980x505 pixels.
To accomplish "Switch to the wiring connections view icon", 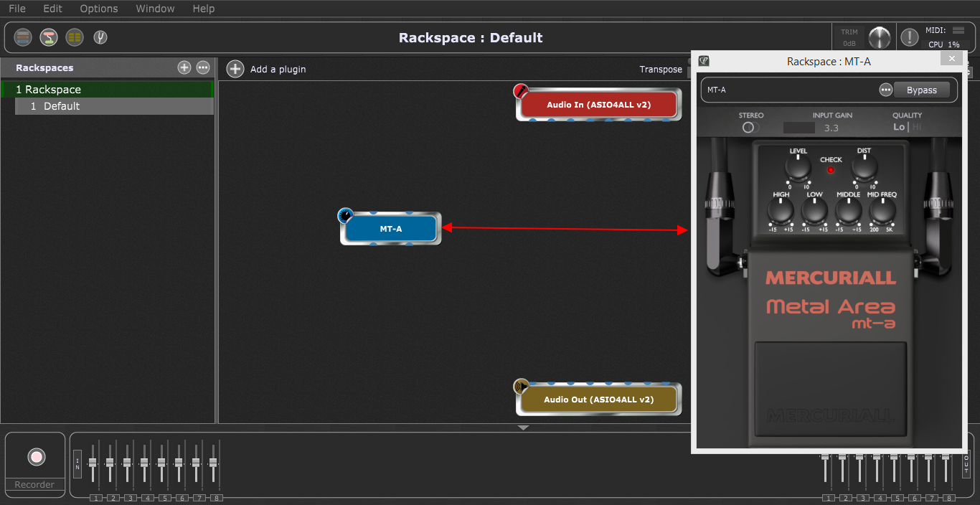I will click(x=49, y=37).
